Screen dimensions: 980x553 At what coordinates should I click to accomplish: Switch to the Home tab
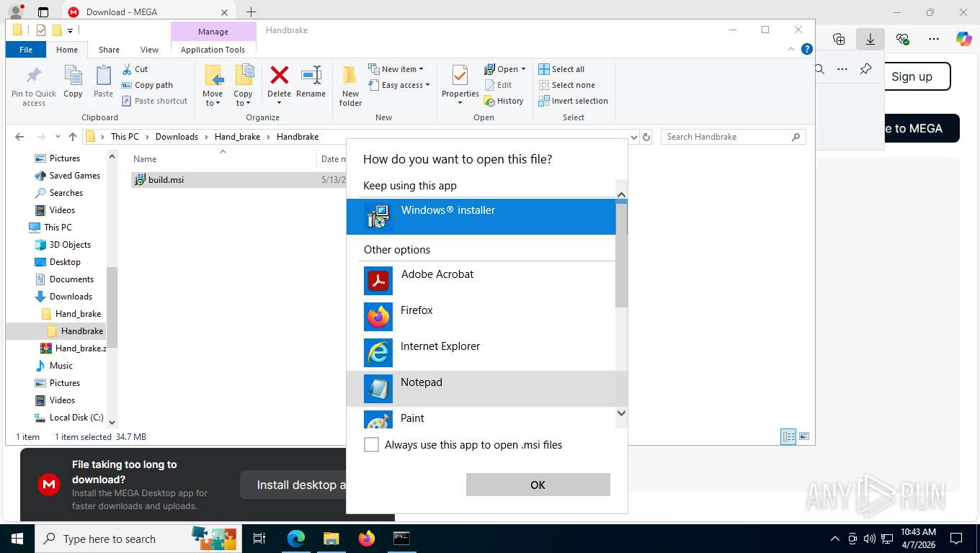point(67,50)
